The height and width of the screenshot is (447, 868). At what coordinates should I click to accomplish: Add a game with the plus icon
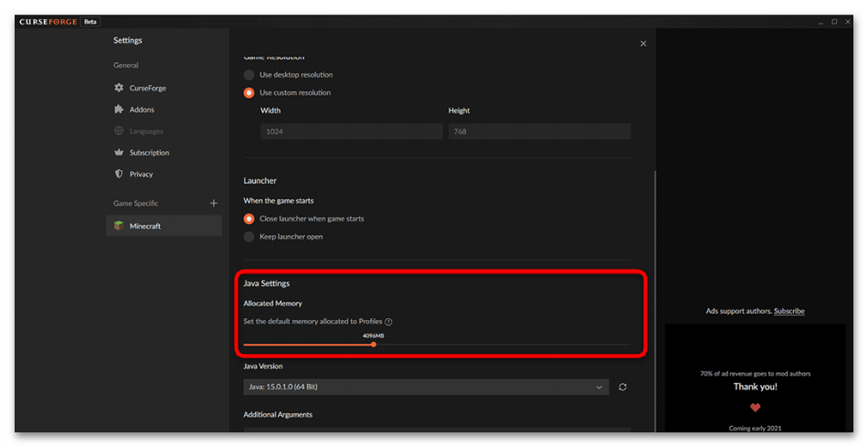tap(214, 203)
